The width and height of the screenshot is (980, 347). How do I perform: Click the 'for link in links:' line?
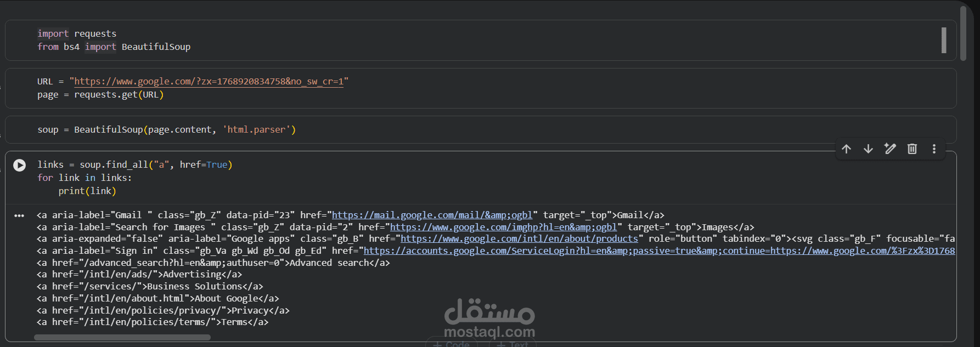(x=85, y=178)
